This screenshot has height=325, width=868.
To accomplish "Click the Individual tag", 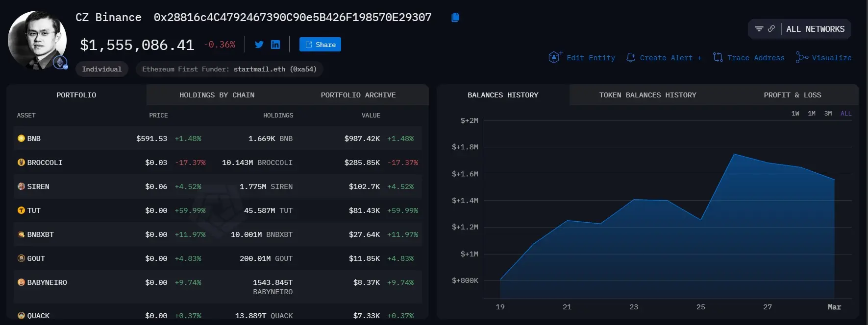I will 102,69.
